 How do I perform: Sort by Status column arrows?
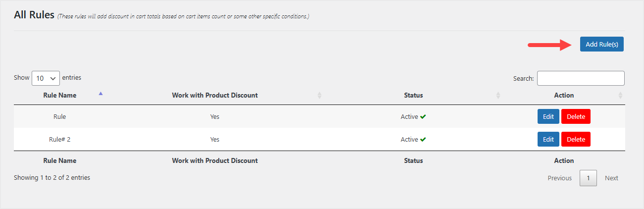click(498, 95)
